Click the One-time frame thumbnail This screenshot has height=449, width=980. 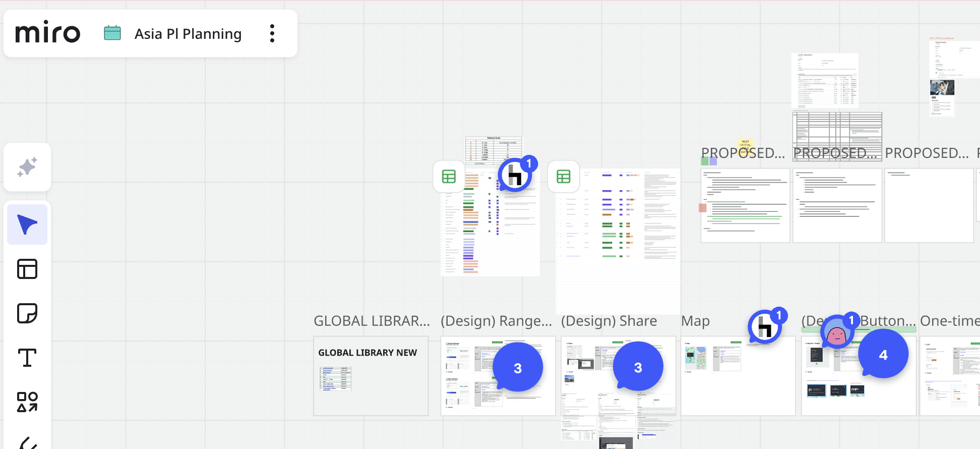[x=950, y=376]
